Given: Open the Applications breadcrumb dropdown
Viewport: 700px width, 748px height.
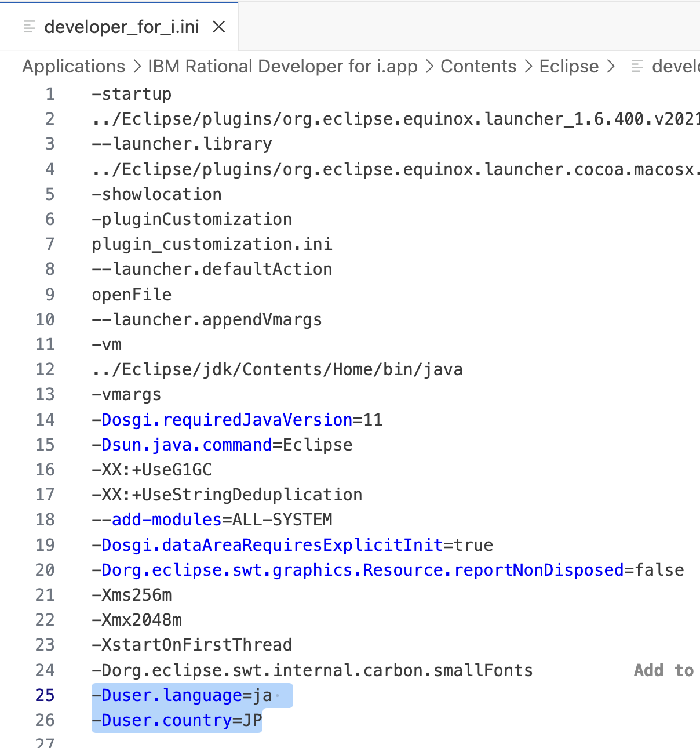Looking at the screenshot, I should pos(74,66).
